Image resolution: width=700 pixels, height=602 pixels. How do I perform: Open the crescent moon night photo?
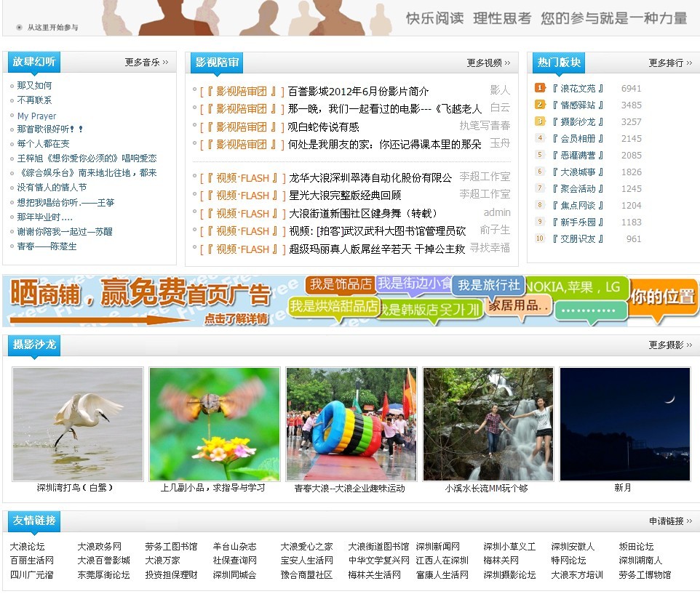(x=625, y=424)
